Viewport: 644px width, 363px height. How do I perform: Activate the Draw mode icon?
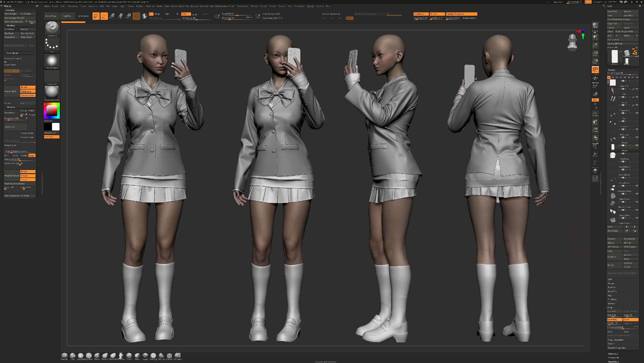pyautogui.click(x=104, y=16)
